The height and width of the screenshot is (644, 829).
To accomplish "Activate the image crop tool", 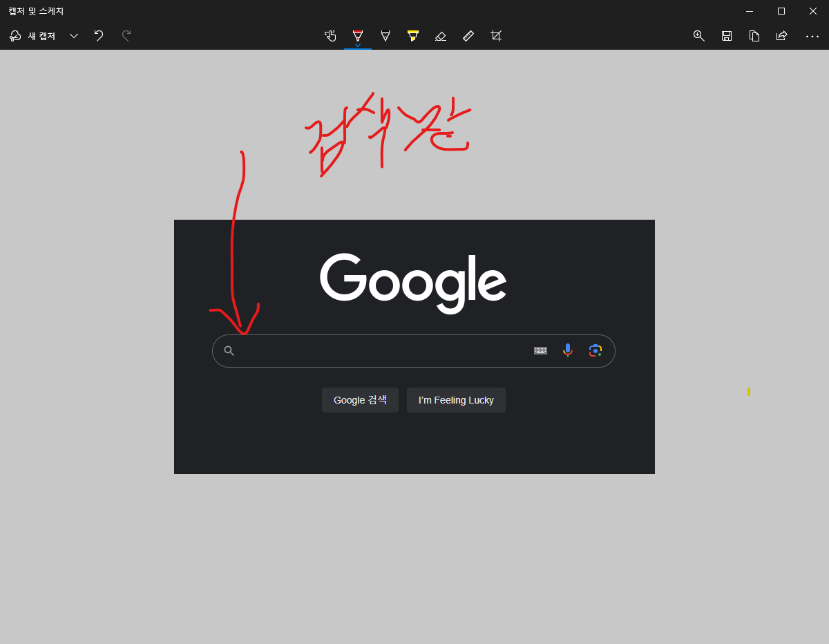I will click(496, 36).
